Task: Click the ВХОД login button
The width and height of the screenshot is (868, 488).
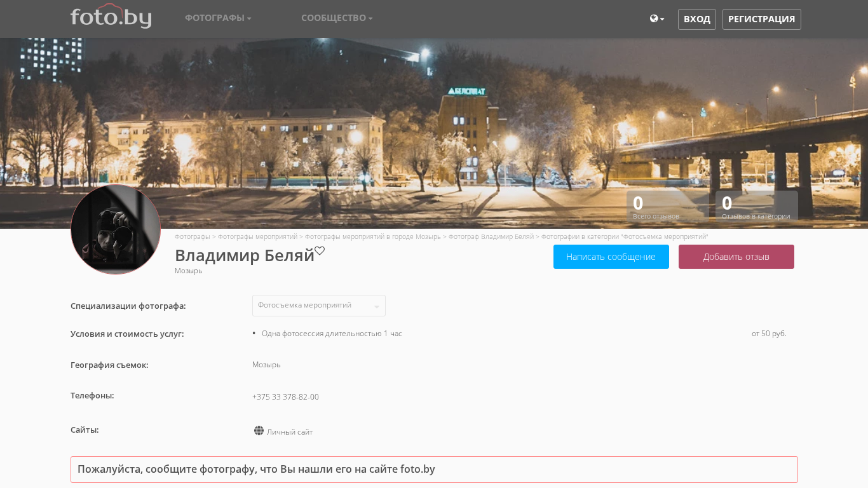Action: 697,19
